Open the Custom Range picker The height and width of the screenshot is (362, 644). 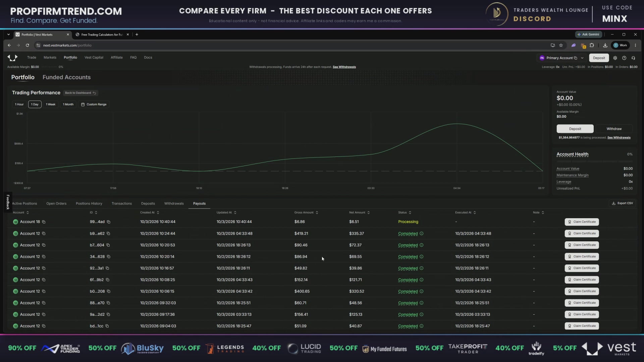[94, 104]
